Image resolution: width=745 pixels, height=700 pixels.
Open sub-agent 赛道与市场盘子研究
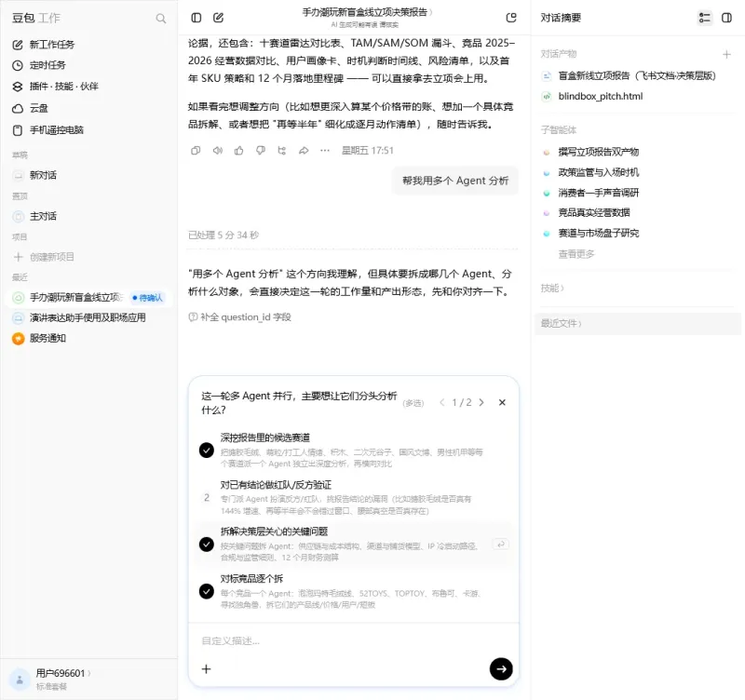coord(598,233)
